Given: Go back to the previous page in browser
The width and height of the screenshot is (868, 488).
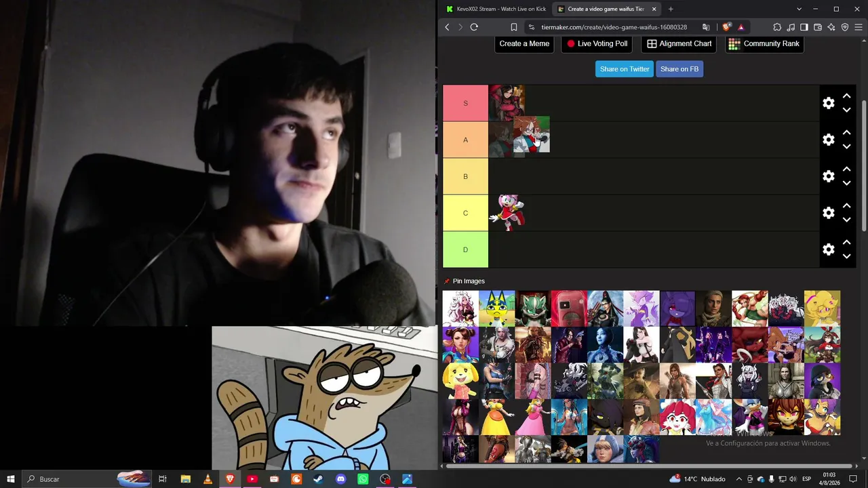Looking at the screenshot, I should coord(447,27).
